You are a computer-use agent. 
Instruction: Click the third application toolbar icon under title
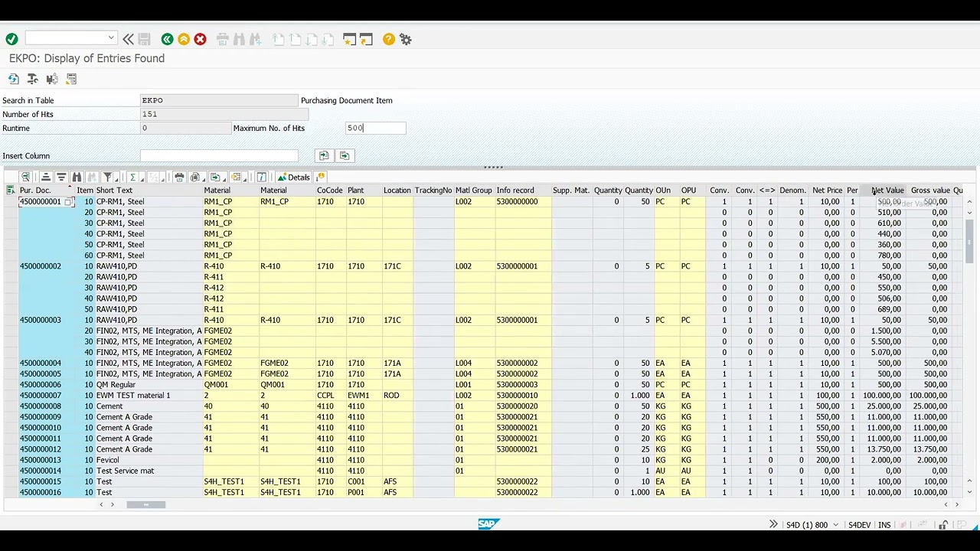coord(52,79)
